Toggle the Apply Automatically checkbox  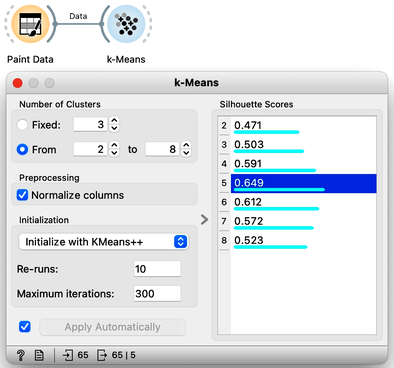(25, 327)
